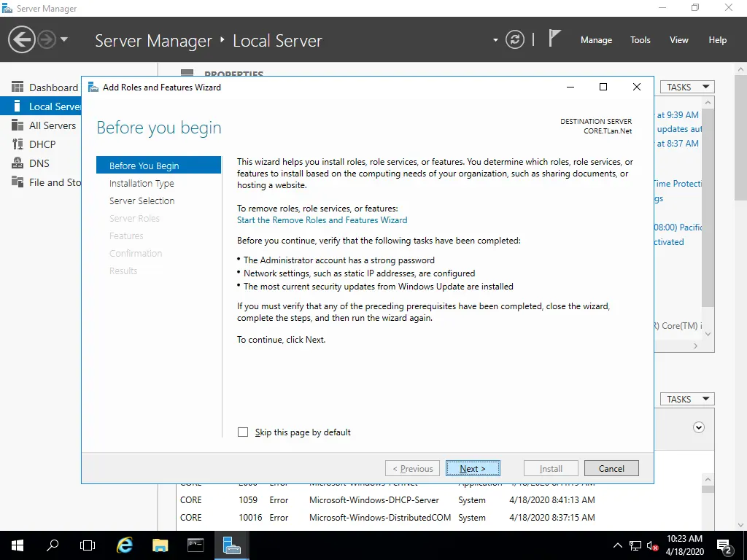Close the wizard with the X button
The image size is (747, 560).
click(x=636, y=87)
